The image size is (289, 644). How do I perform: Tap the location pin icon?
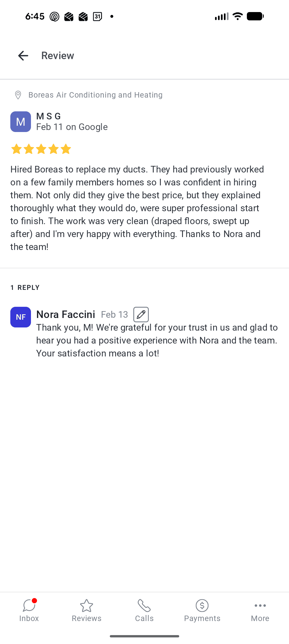click(x=18, y=95)
